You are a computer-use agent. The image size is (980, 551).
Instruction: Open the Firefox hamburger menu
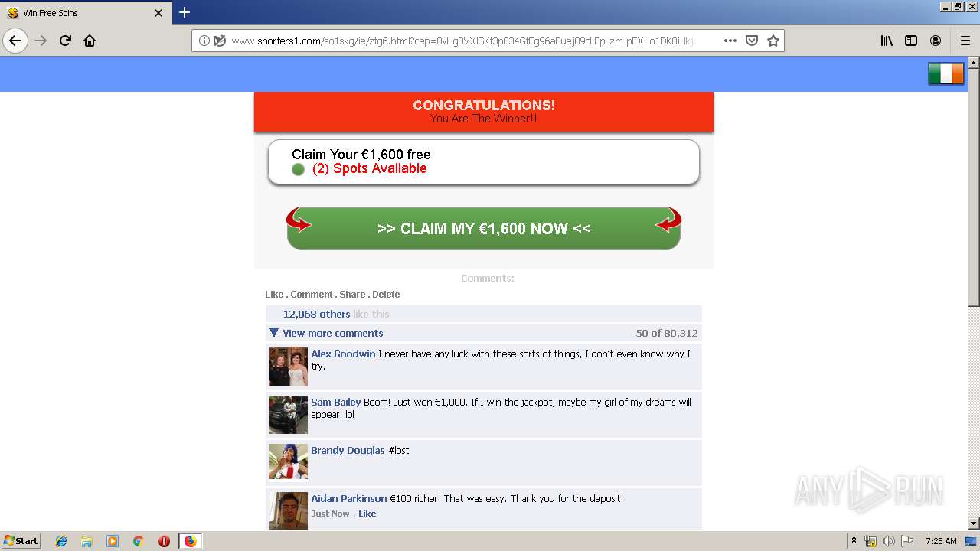click(x=965, y=41)
